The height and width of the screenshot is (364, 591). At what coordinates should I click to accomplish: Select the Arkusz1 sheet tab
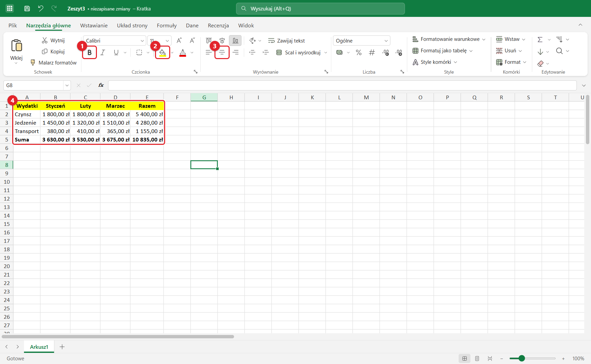click(39, 347)
